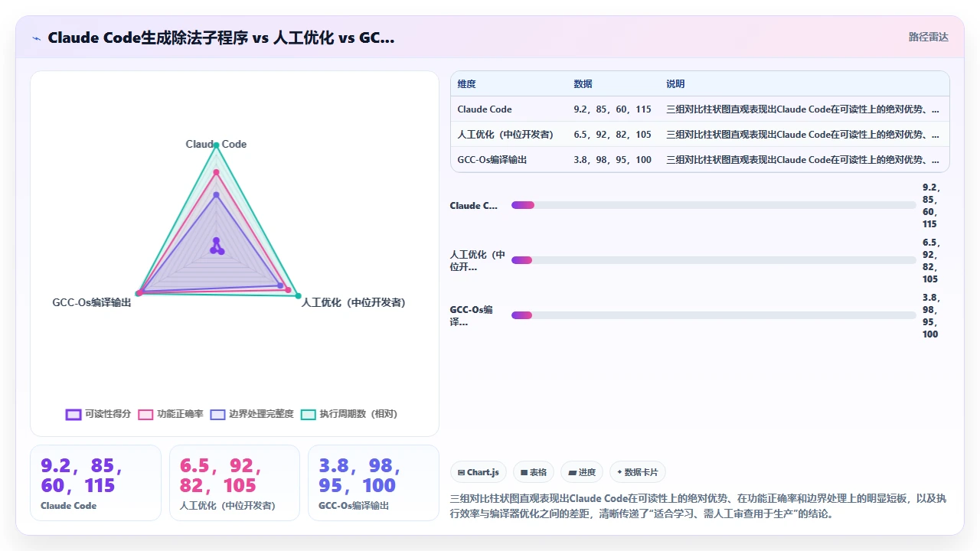Select the GCC-Os编译输出 table cell
Screen dimensions: 980x551
click(x=492, y=160)
